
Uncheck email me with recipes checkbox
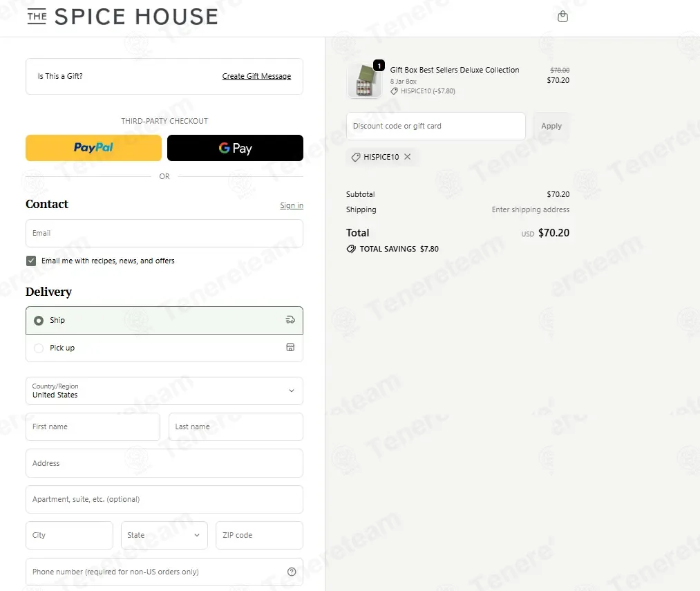pos(31,261)
